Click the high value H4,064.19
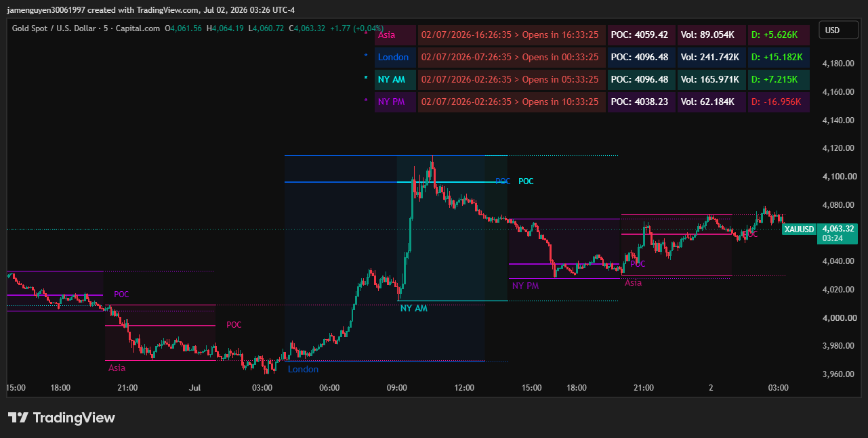Viewport: 868px width, 438px height. 226,28
